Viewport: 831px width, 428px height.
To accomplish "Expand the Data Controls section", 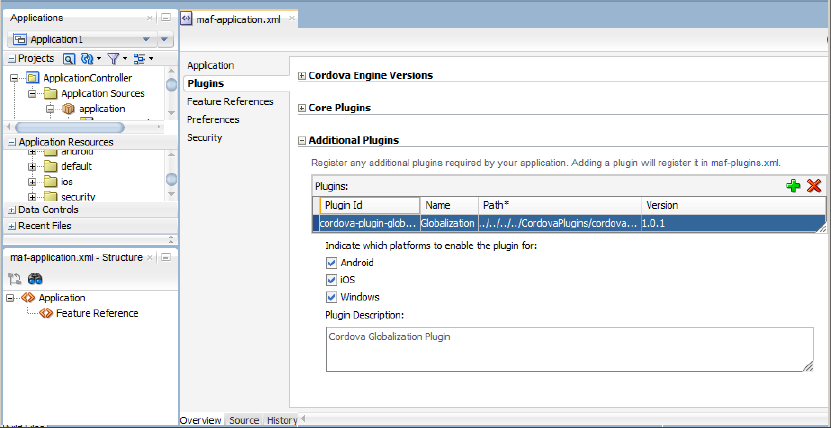I will 12,210.
